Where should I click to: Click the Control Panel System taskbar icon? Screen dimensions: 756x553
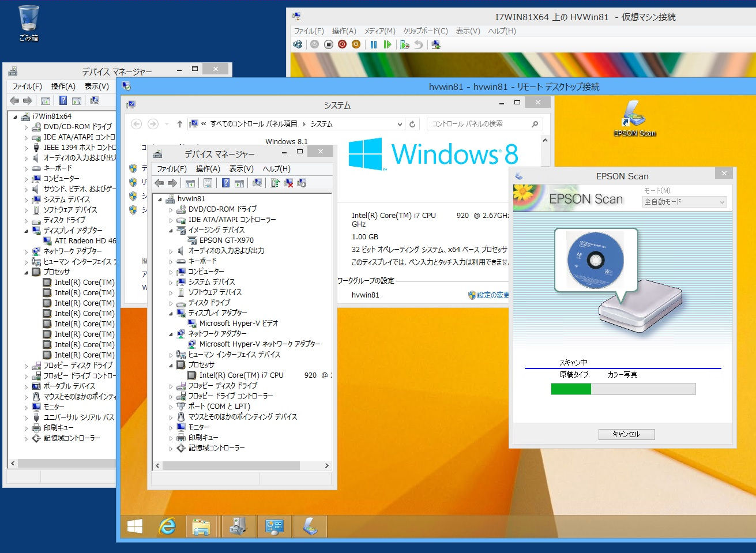(x=274, y=526)
